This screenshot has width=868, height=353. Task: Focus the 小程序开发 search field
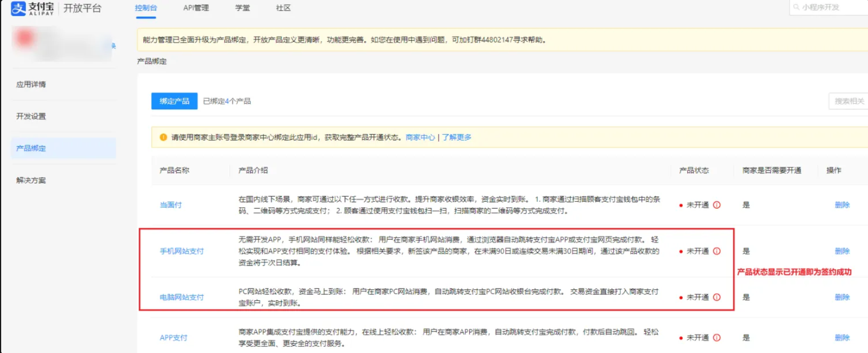(829, 7)
